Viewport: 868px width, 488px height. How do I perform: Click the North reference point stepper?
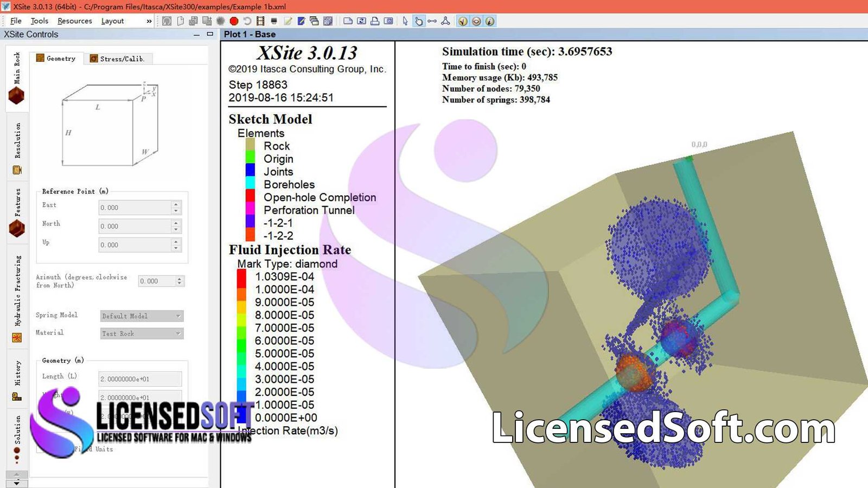pos(176,226)
